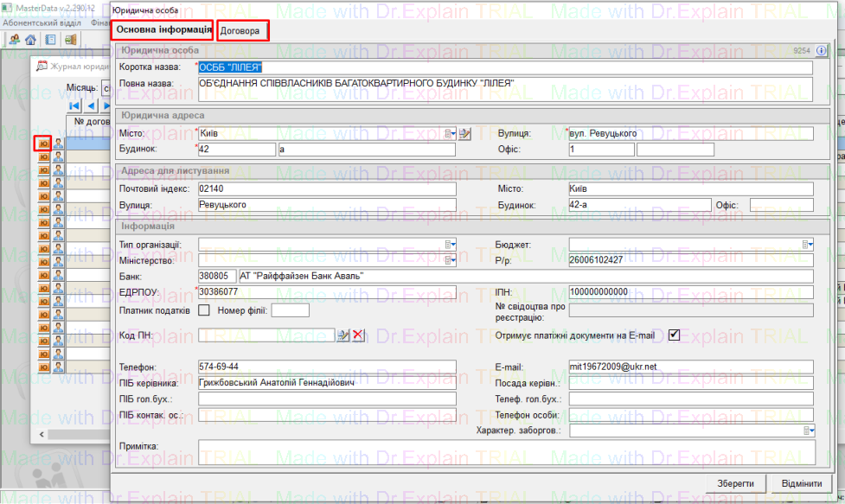Enable the Платник податків checkbox
Screen dimensions: 845x504
[x=204, y=311]
